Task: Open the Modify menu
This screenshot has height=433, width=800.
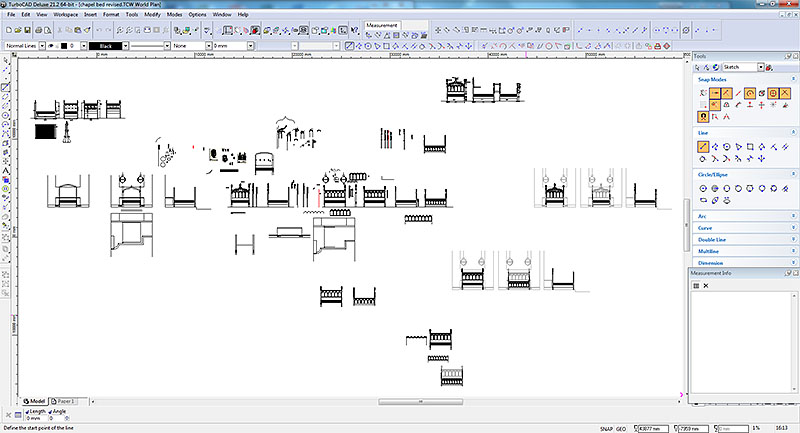Action: [x=152, y=15]
